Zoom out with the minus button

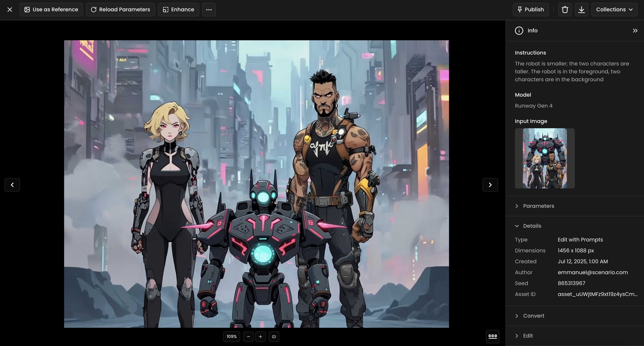pos(248,336)
